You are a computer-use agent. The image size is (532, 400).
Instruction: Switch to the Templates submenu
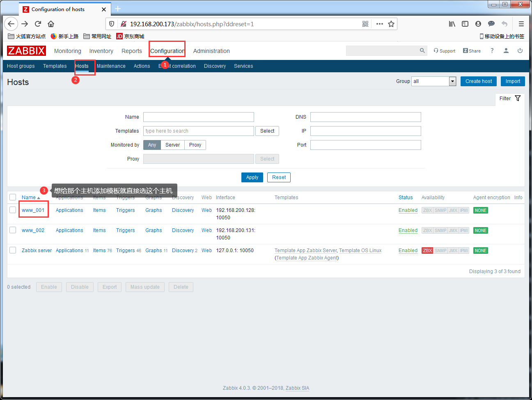(x=55, y=66)
